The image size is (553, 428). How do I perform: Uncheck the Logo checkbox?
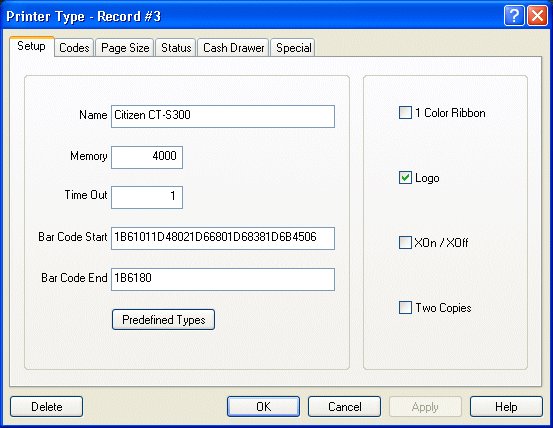click(405, 178)
